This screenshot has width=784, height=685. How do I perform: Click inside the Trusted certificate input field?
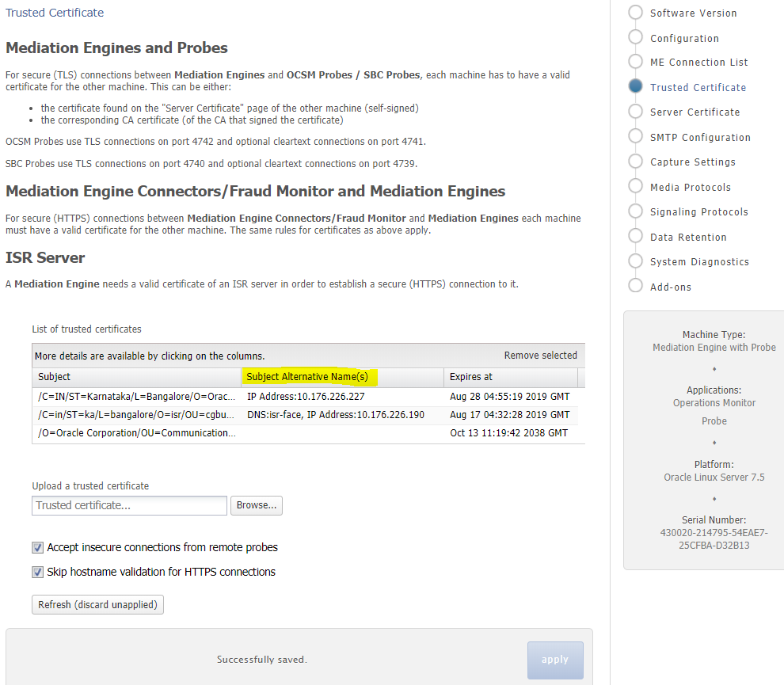click(129, 505)
